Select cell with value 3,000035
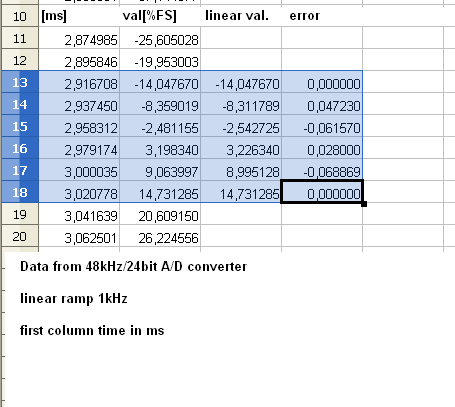455x407 pixels. [79, 170]
